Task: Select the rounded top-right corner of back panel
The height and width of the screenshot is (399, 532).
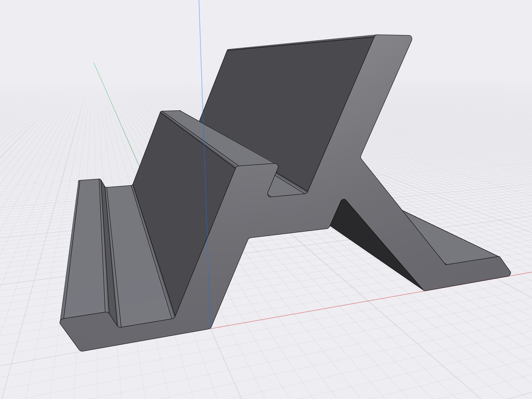Action: tap(410, 38)
